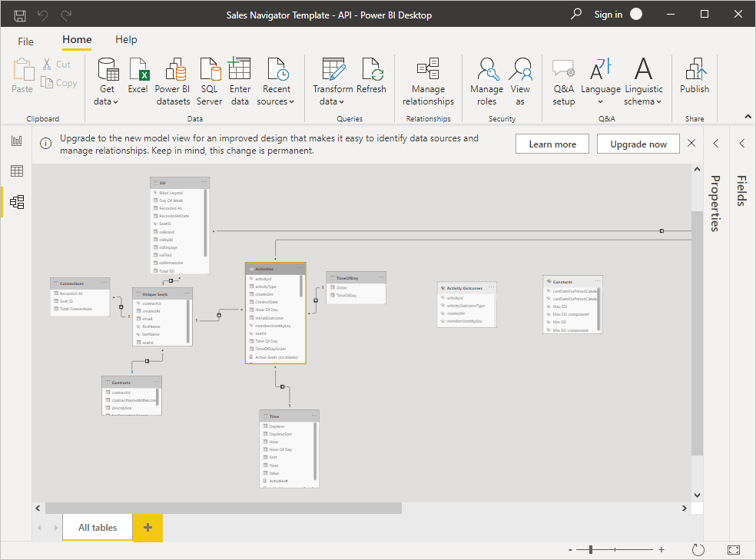
Task: Click the Reset layout icon
Action: tap(698, 550)
